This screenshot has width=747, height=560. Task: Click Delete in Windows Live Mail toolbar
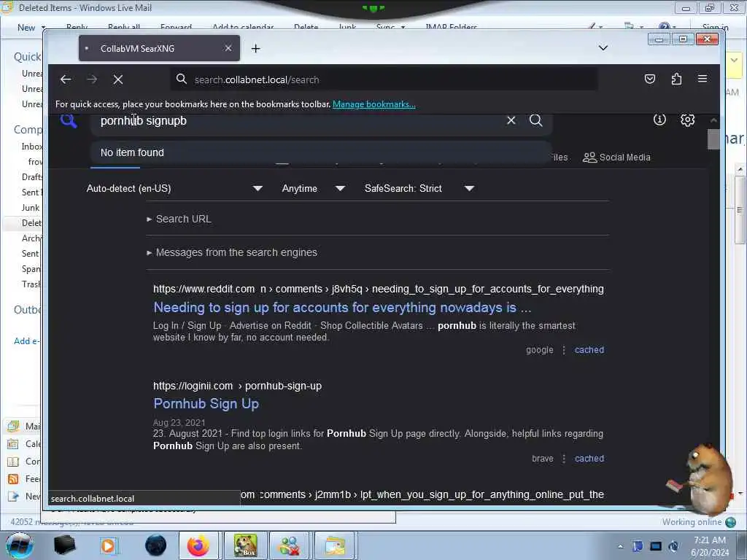(x=306, y=27)
